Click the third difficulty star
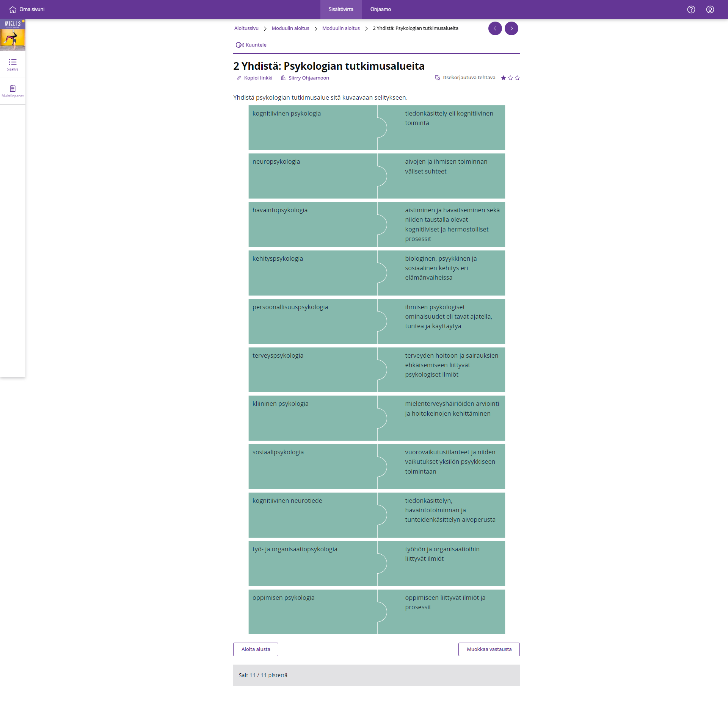 (517, 78)
